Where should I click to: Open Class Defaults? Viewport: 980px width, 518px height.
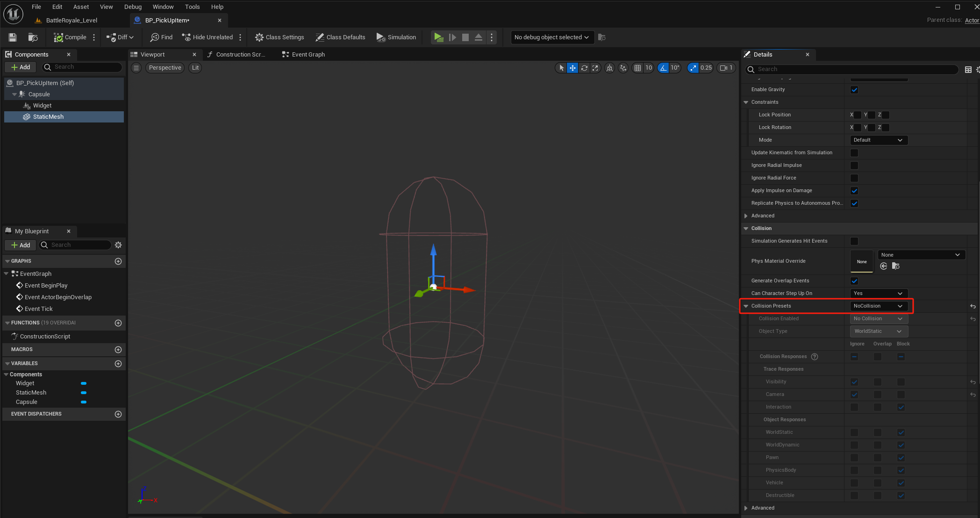tap(340, 37)
